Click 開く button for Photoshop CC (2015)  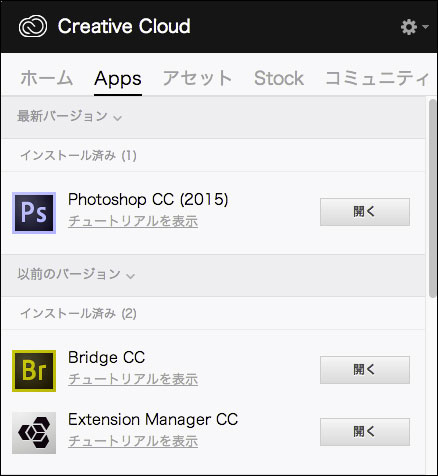365,212
